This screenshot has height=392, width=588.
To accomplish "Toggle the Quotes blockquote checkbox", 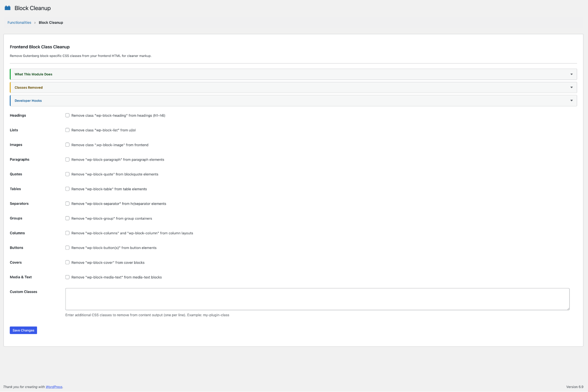I will coord(67,174).
